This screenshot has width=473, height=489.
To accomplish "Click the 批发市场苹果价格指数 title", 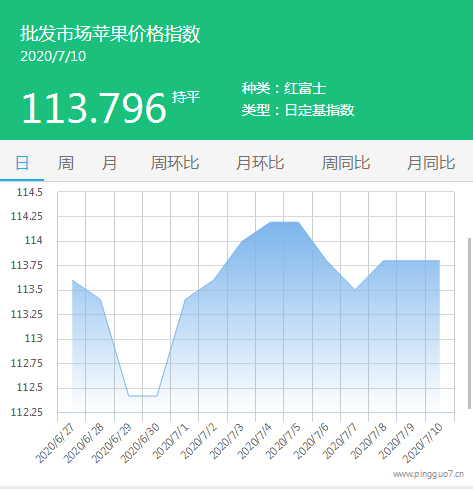I will (110, 34).
